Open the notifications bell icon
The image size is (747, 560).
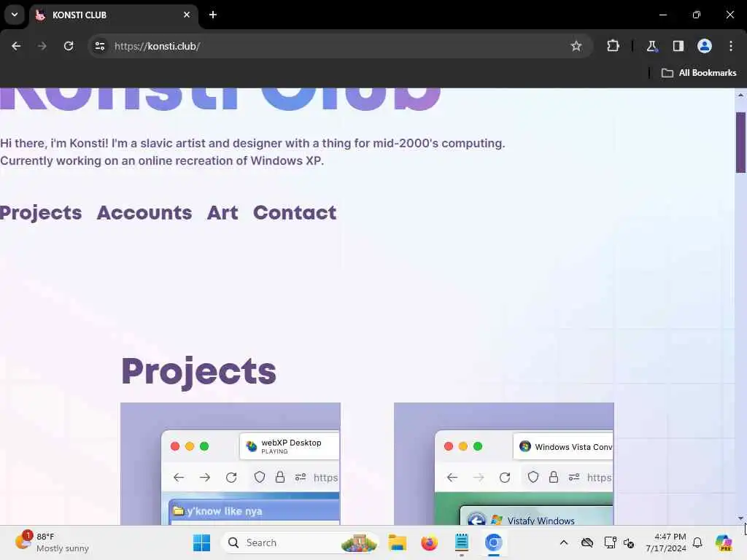click(x=697, y=542)
